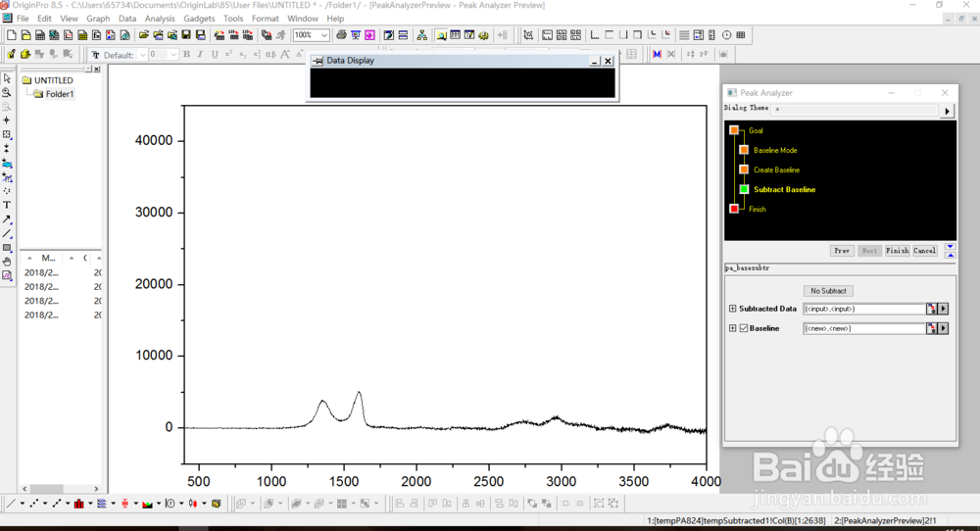Image resolution: width=980 pixels, height=531 pixels.
Task: Open the File menu
Action: click(24, 19)
